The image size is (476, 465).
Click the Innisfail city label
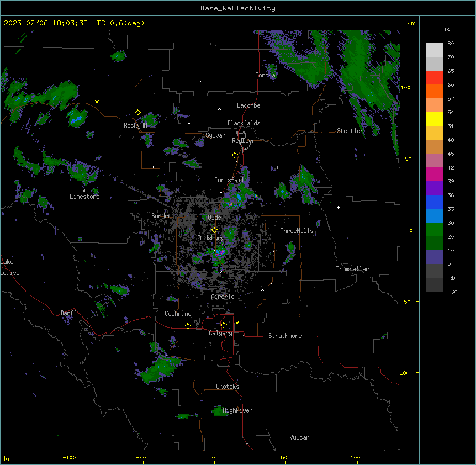click(229, 180)
